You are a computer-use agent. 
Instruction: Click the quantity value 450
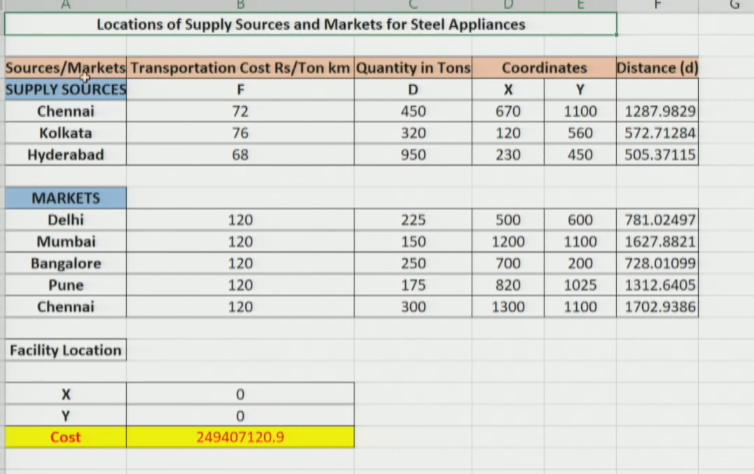point(413,112)
